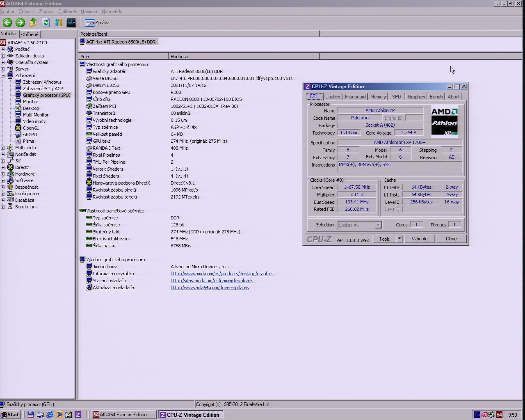The image size is (525, 420).
Task: Expand the DirectX tree node
Action: pos(3,167)
